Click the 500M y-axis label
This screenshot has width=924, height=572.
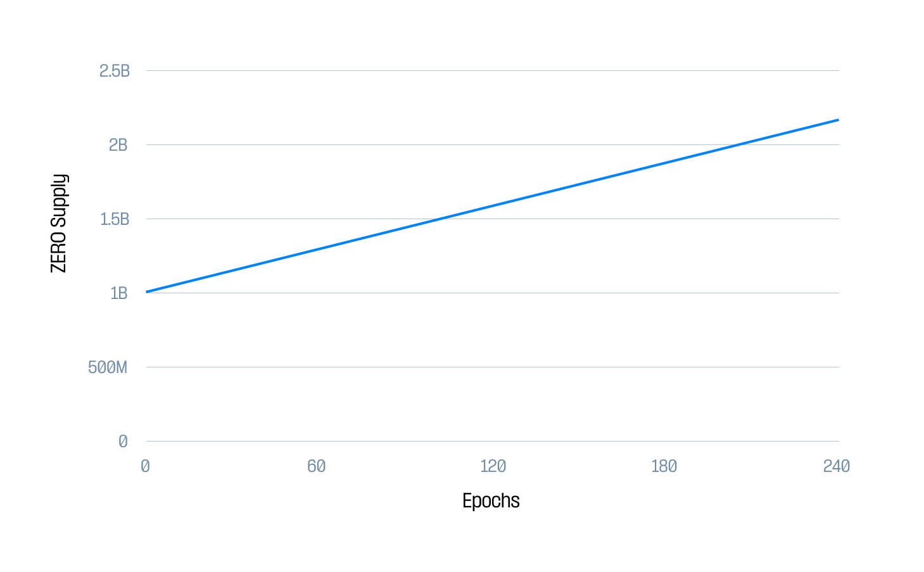coord(108,367)
